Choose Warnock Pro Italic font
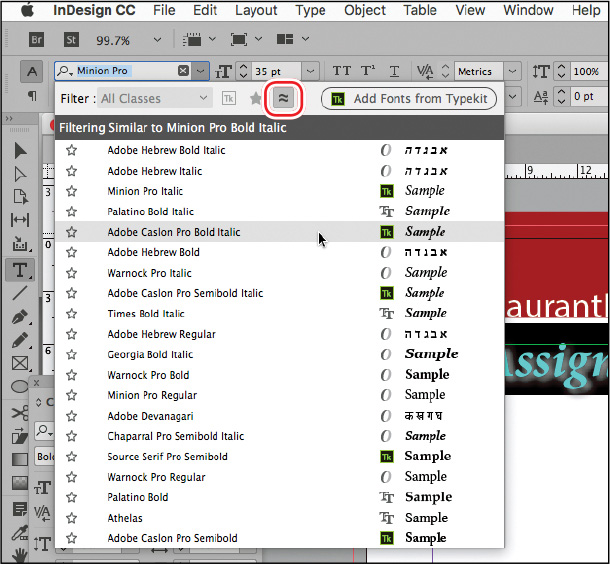This screenshot has height=564, width=610. point(279,273)
